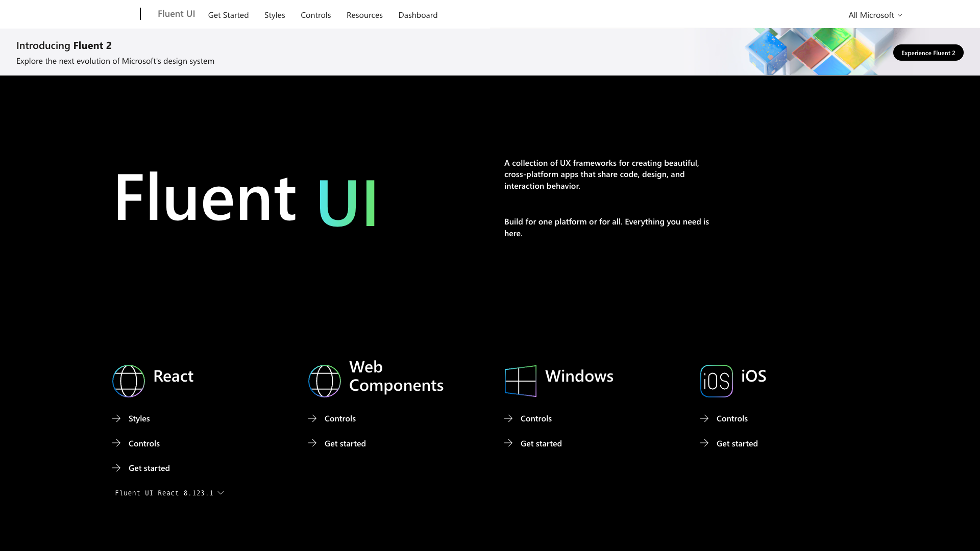This screenshot has height=551, width=980.
Task: Click arrow icon beside iOS Controls
Action: tap(704, 418)
